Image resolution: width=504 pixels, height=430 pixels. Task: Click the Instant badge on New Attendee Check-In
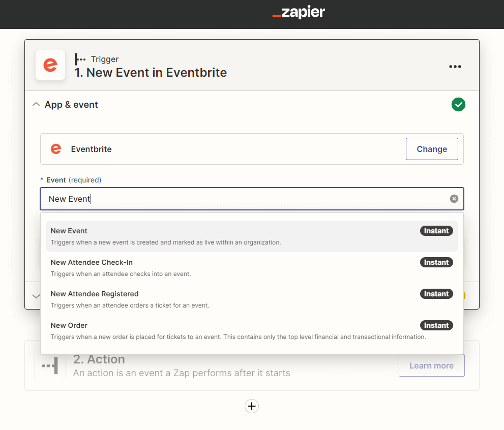click(436, 262)
